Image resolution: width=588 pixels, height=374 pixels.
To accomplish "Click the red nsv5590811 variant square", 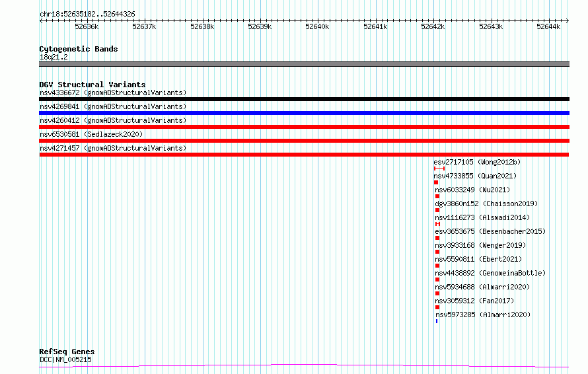I will click(x=437, y=266).
